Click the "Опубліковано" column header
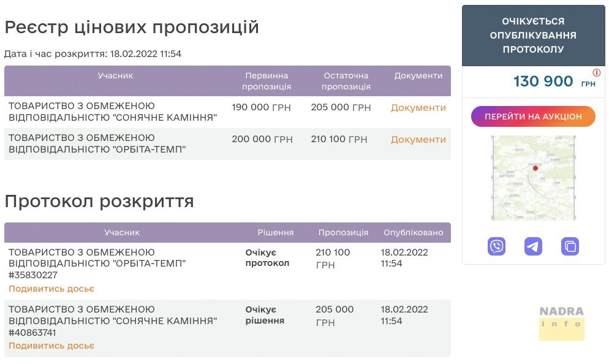This screenshot has width=609, height=364. [413, 233]
